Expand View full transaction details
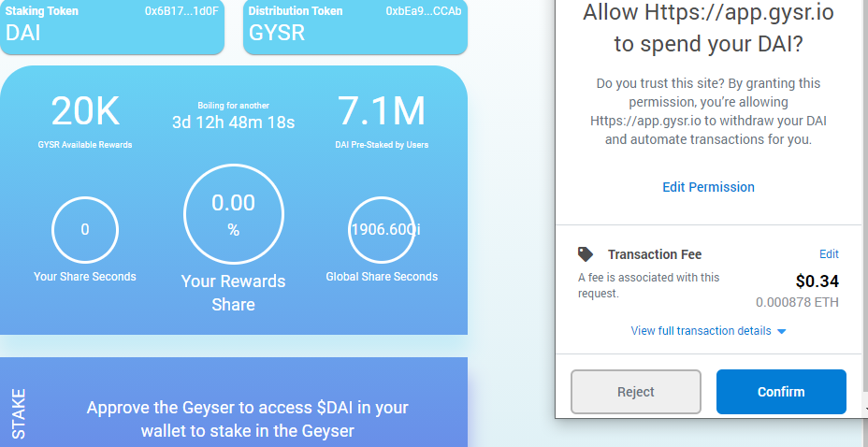 click(x=701, y=331)
